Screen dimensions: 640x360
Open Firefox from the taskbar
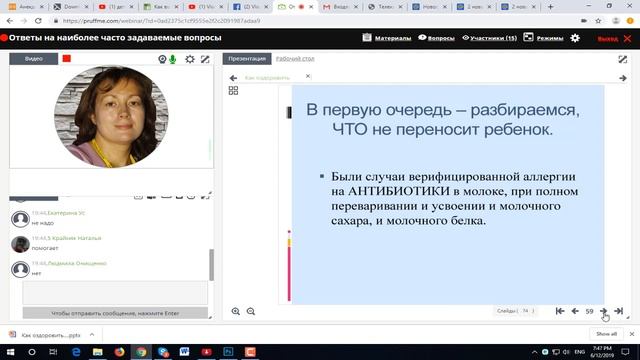pos(119,351)
